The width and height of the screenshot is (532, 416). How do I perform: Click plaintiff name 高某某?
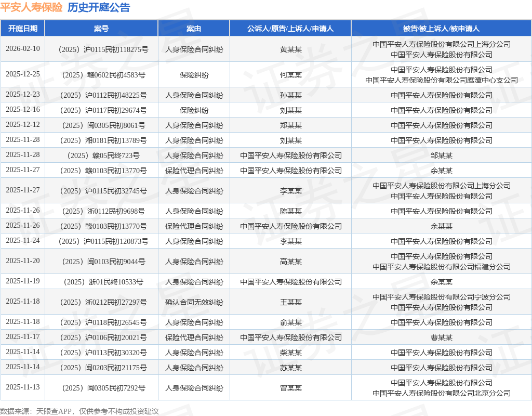291,262
